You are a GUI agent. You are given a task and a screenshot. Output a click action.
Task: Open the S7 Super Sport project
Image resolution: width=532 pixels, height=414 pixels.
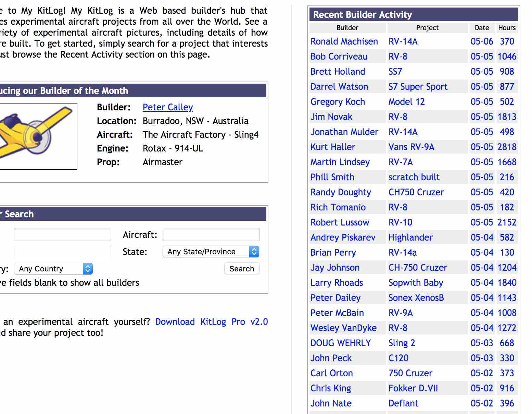point(418,87)
